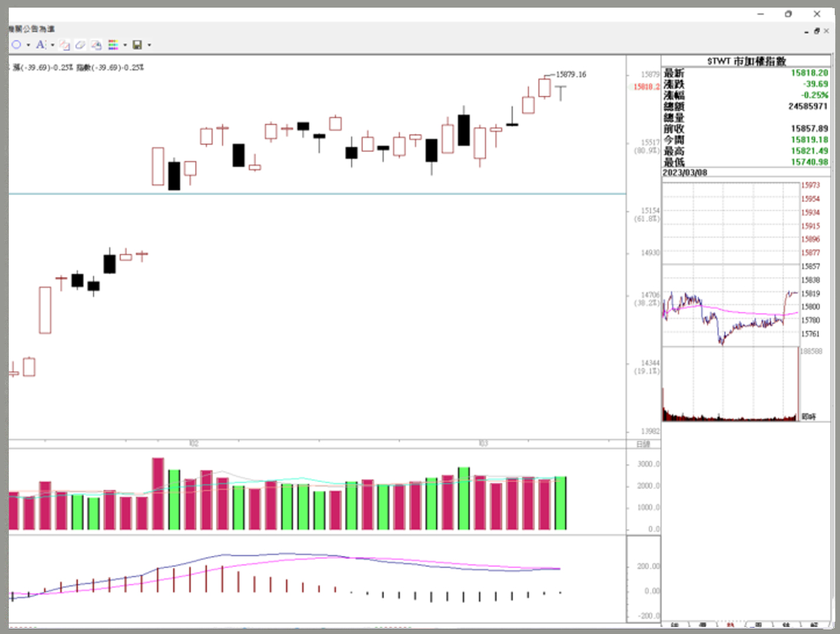Screen dimensions: 840x634
Task: Click the tallest red volume bar
Action: (x=157, y=494)
